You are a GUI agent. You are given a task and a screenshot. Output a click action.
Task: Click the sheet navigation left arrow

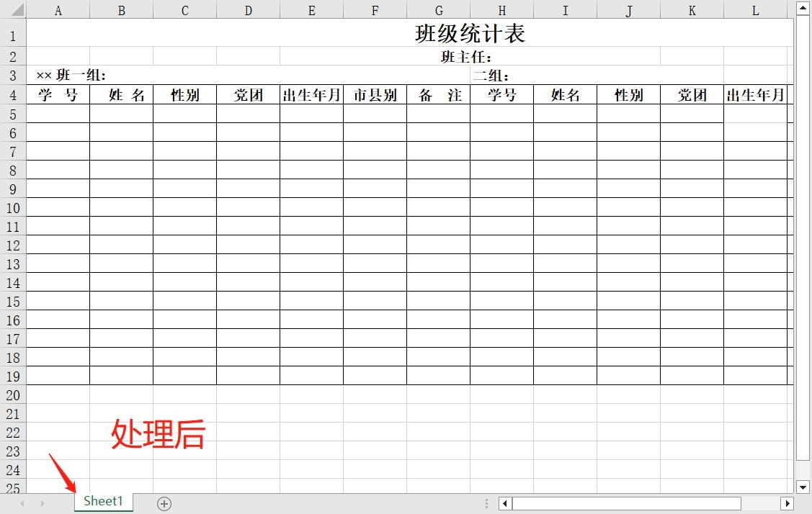click(23, 503)
